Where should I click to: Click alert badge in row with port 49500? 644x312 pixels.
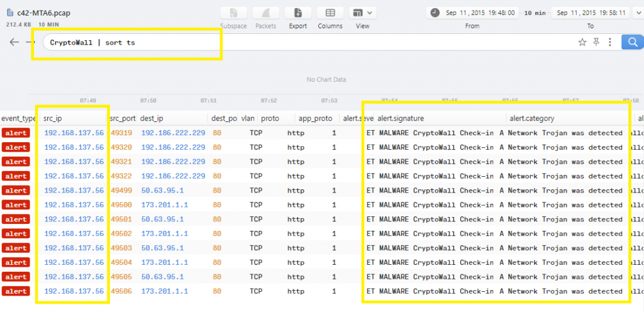[16, 205]
